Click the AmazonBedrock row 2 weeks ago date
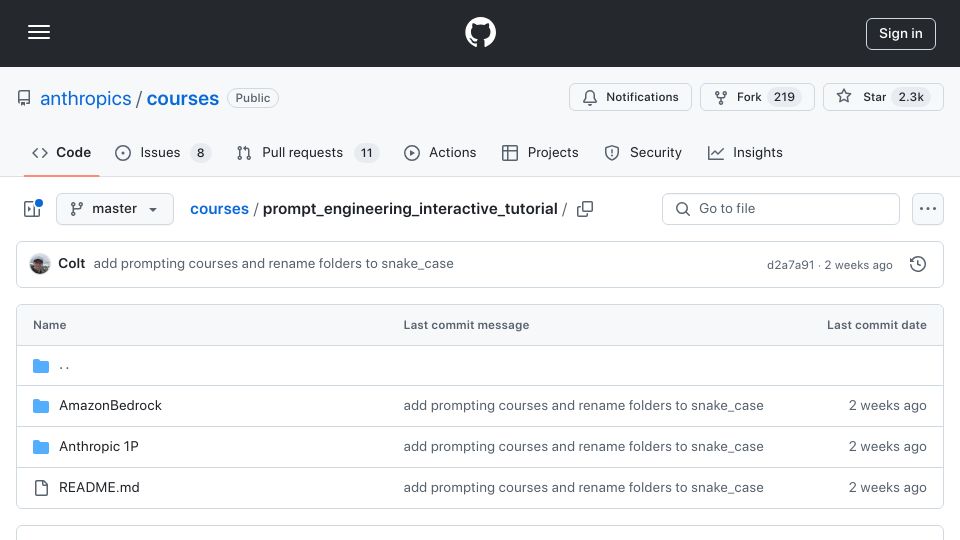This screenshot has width=960, height=540. pos(887,405)
